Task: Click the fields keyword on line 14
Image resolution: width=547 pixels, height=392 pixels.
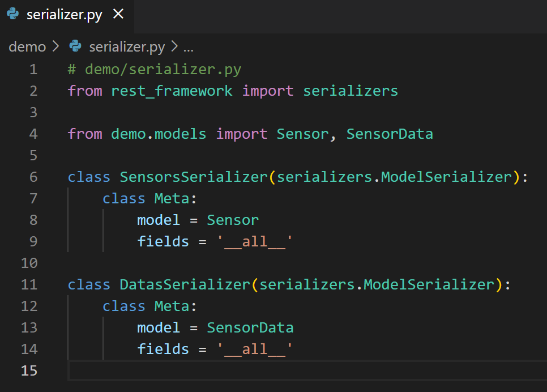Action: tap(163, 349)
